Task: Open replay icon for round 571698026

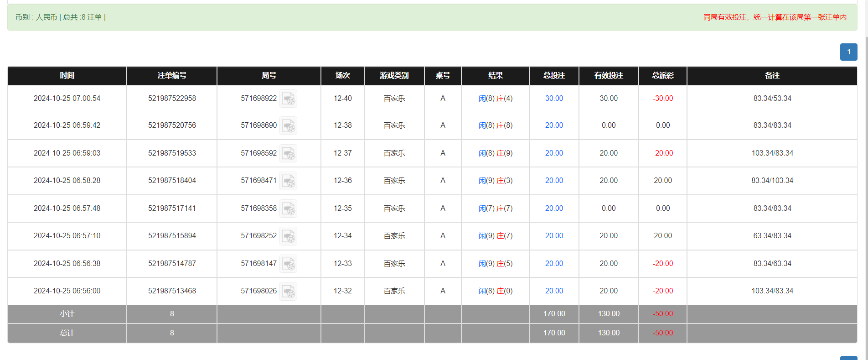Action: point(288,291)
